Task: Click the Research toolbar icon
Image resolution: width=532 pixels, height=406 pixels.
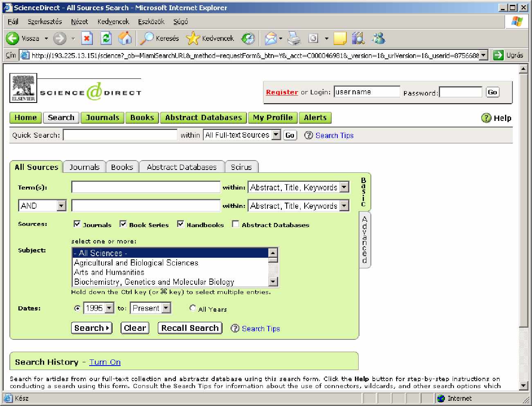Action: point(359,38)
